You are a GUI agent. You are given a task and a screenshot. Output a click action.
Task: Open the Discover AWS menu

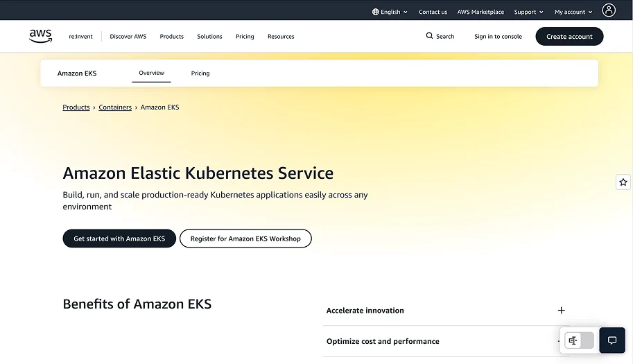click(x=128, y=36)
